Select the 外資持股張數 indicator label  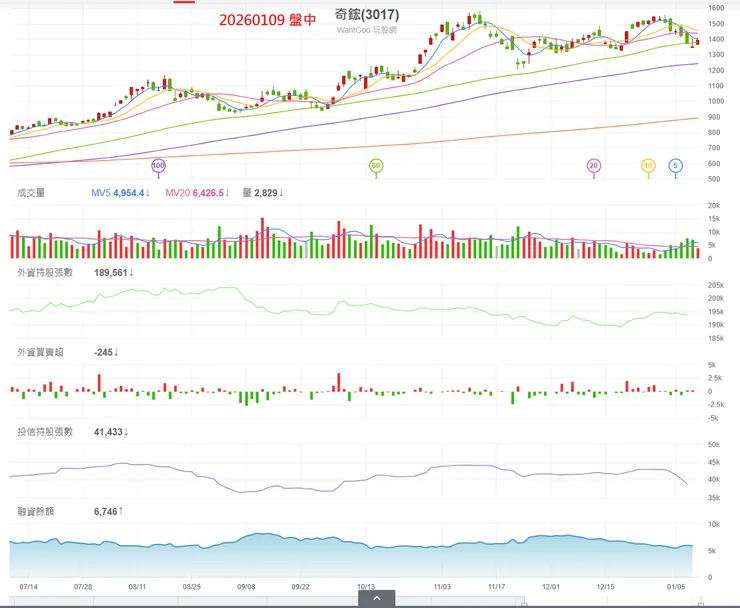click(45, 272)
